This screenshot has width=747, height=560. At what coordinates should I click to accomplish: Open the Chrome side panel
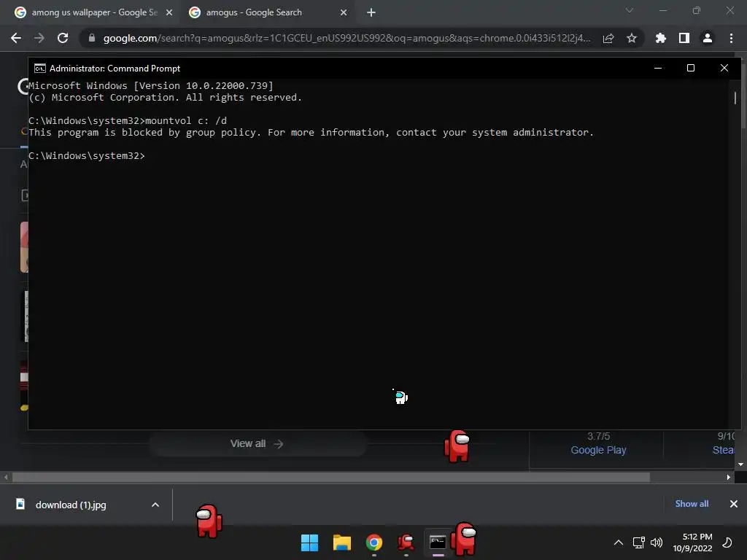[x=684, y=38]
